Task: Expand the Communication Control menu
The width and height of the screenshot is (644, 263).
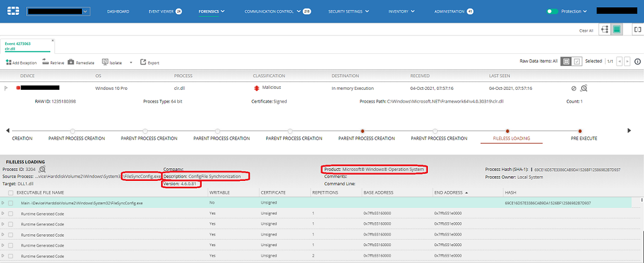Action: pyautogui.click(x=299, y=11)
